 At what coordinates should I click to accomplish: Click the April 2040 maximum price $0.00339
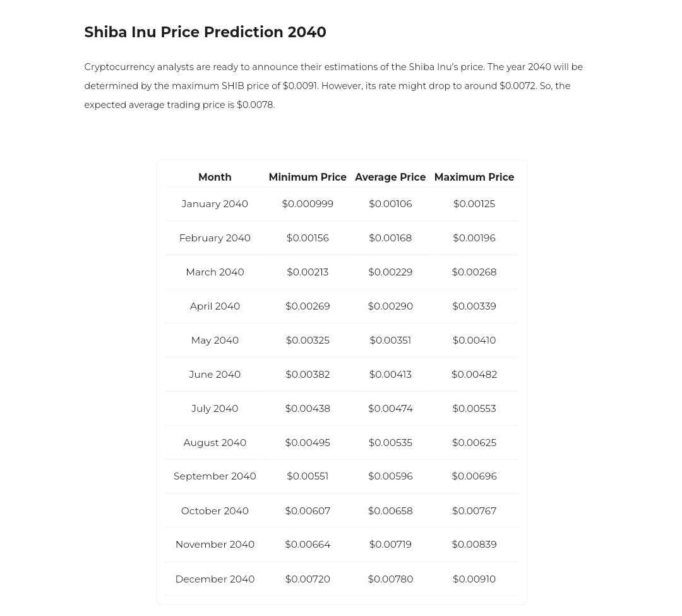[474, 306]
